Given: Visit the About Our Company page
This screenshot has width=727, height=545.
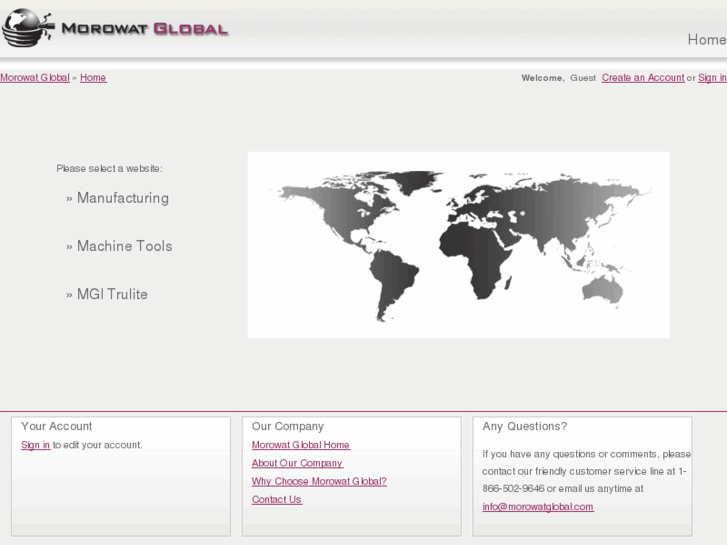Looking at the screenshot, I should (x=297, y=463).
